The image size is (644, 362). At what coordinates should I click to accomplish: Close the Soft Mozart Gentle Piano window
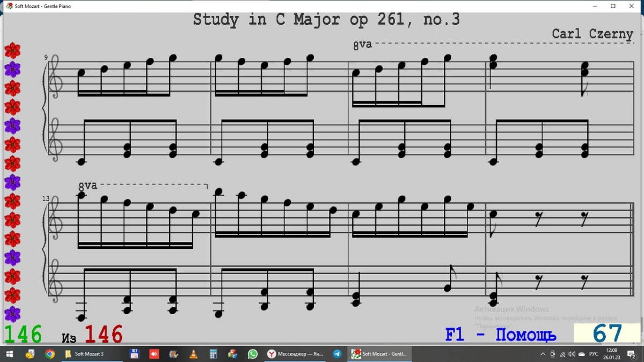point(632,6)
